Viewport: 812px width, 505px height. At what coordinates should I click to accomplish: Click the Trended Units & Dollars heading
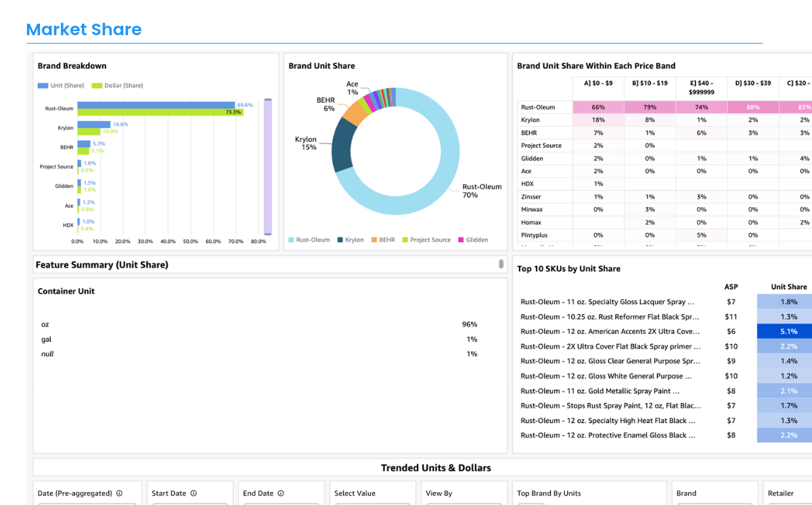(x=436, y=468)
